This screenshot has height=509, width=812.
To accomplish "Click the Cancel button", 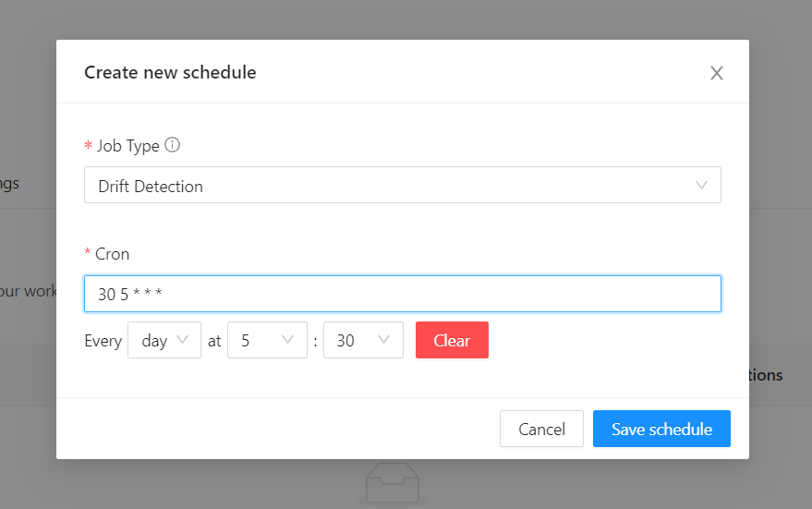I will (x=541, y=429).
